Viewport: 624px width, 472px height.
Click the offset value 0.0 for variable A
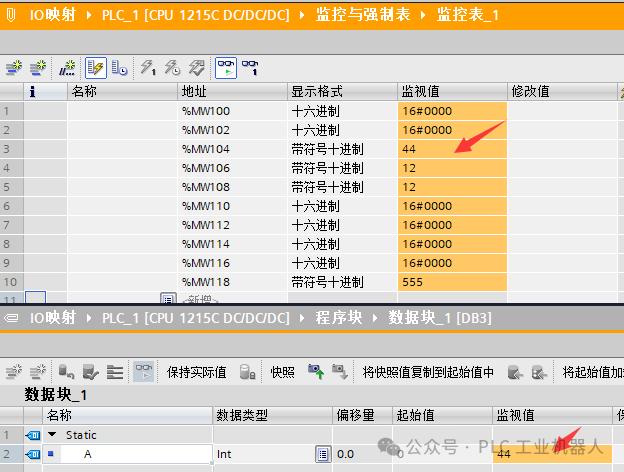pos(363,454)
